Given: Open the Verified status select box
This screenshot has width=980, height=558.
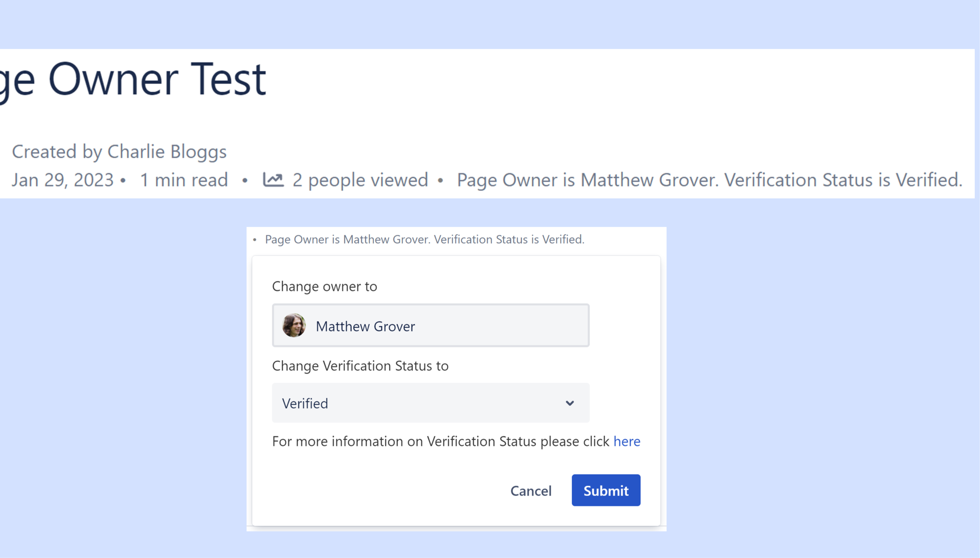Looking at the screenshot, I should (422, 403).
